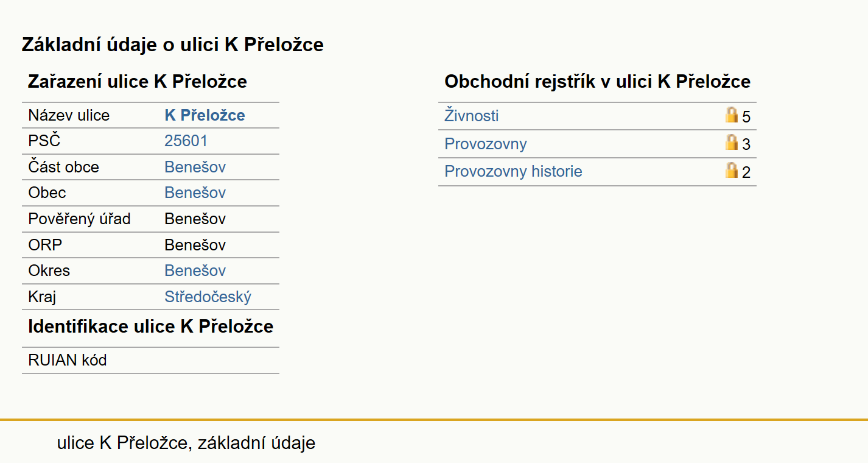The height and width of the screenshot is (463, 868).
Task: Select Benešov link in Okres row
Action: point(195,270)
